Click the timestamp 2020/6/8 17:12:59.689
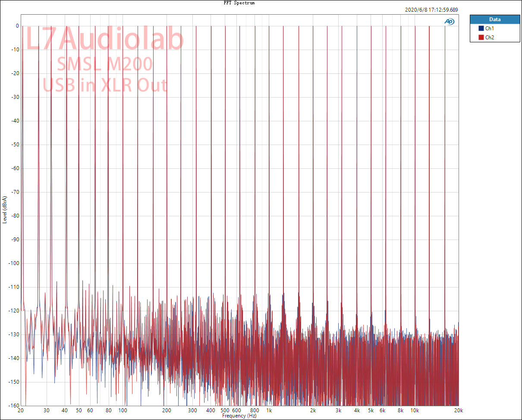The width and height of the screenshot is (522, 420). pos(432,9)
